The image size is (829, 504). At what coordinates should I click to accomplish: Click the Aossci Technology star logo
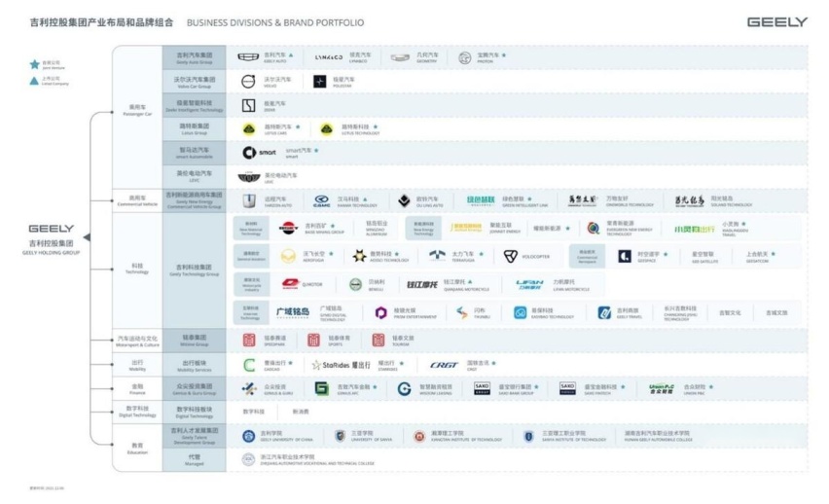[359, 256]
